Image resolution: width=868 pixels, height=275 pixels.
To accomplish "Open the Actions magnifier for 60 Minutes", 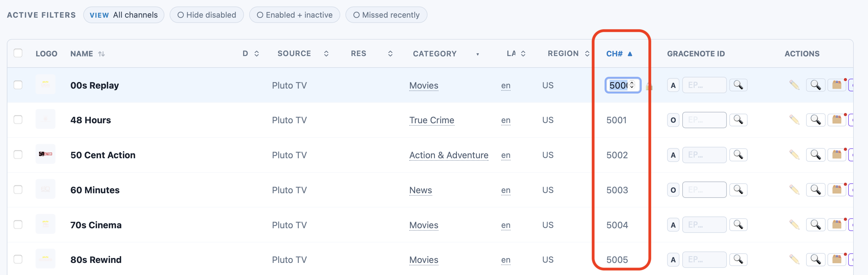I will (x=815, y=190).
